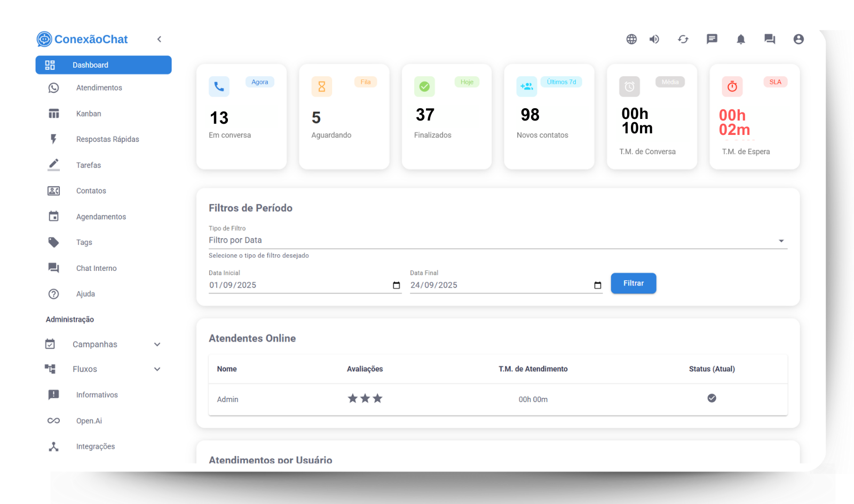Click the message announcements icon in header
The width and height of the screenshot is (854, 504).
(712, 39)
